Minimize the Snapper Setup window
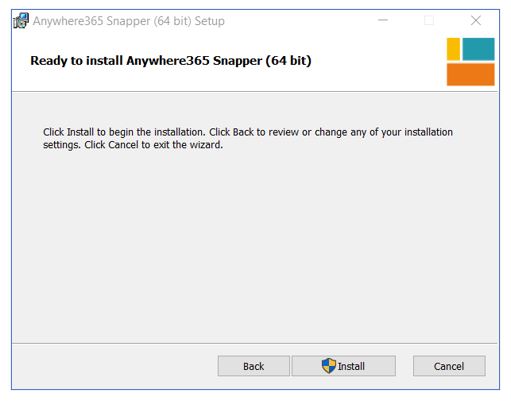511x401 pixels. coord(383,21)
